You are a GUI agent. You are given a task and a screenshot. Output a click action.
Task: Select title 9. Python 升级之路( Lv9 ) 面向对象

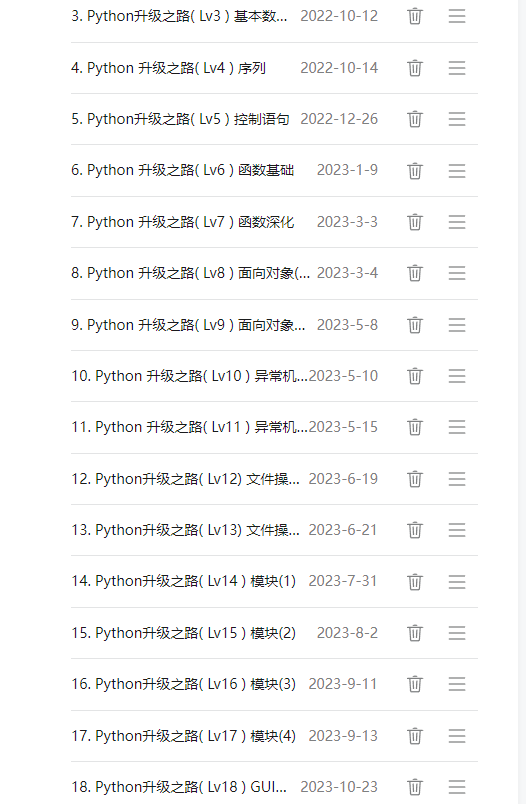[188, 325]
